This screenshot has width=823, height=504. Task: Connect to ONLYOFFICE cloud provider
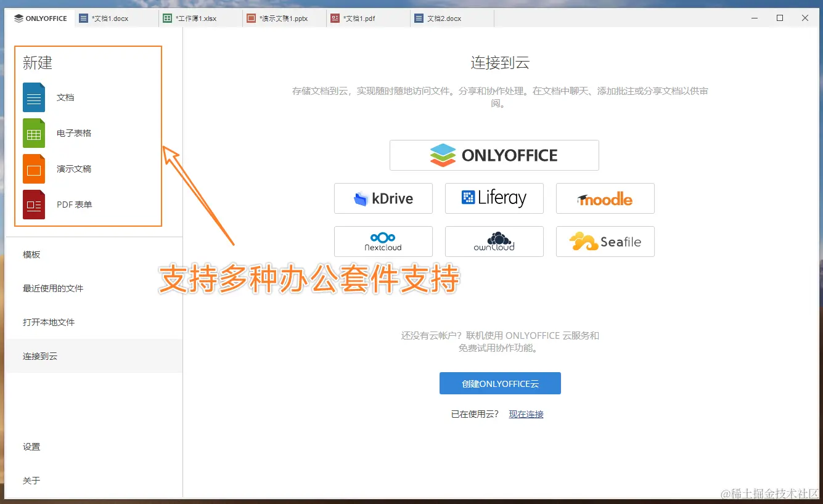(494, 155)
